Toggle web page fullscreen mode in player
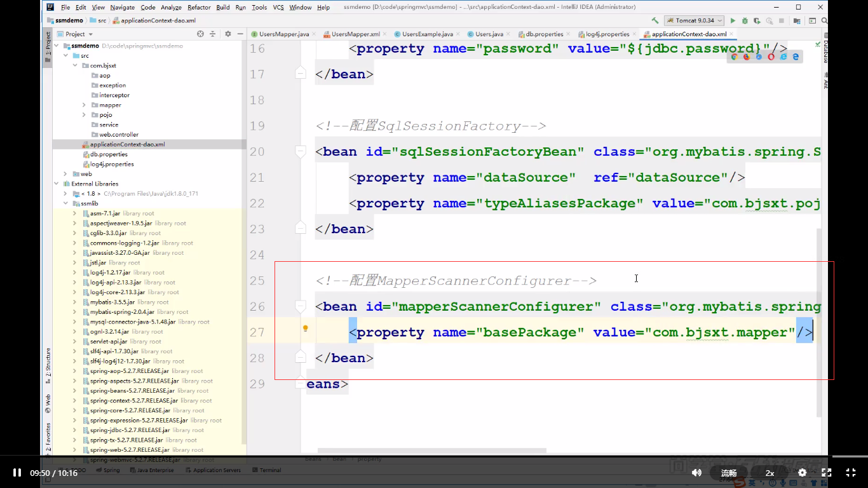 [827, 473]
